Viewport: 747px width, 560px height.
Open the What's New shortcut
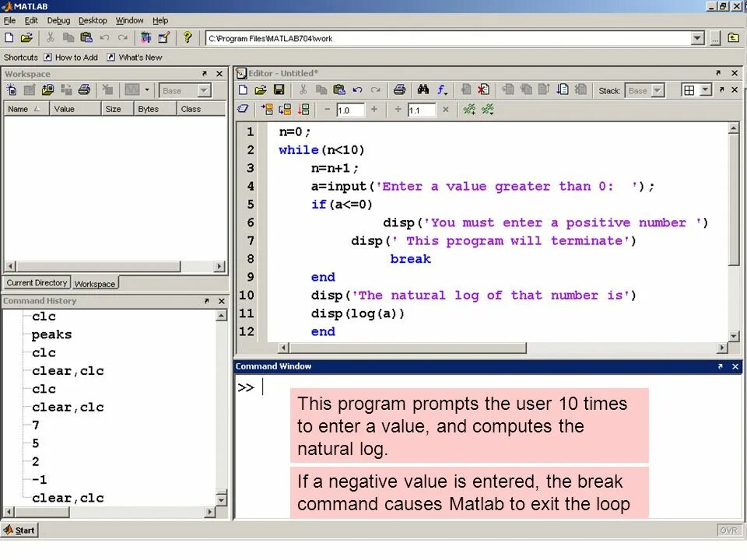point(135,57)
